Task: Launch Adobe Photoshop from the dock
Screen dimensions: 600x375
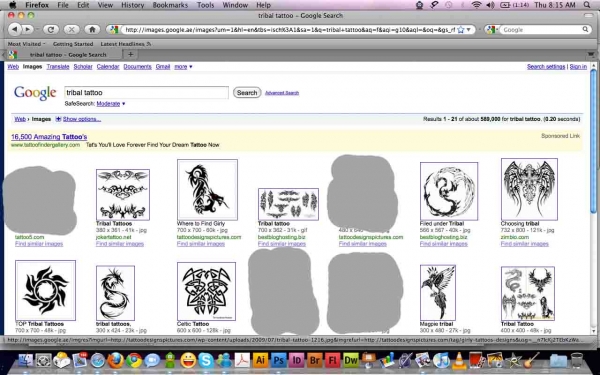Action: 279,360
